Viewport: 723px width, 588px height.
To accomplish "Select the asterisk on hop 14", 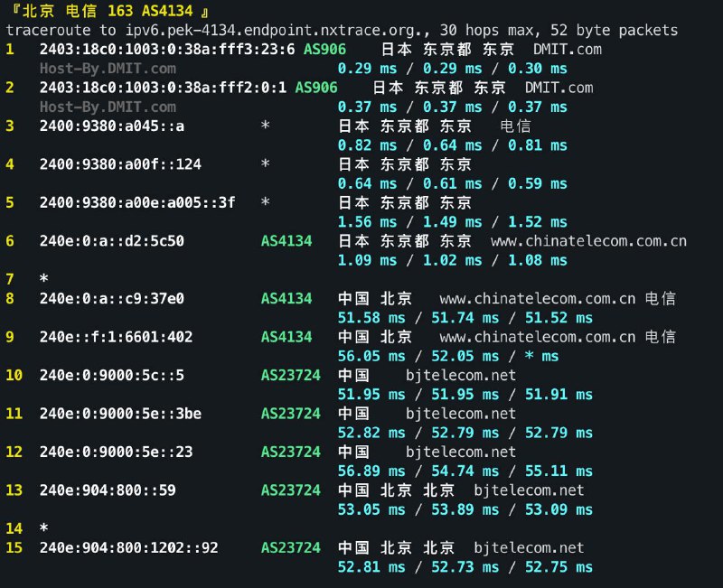I will [x=43, y=527].
